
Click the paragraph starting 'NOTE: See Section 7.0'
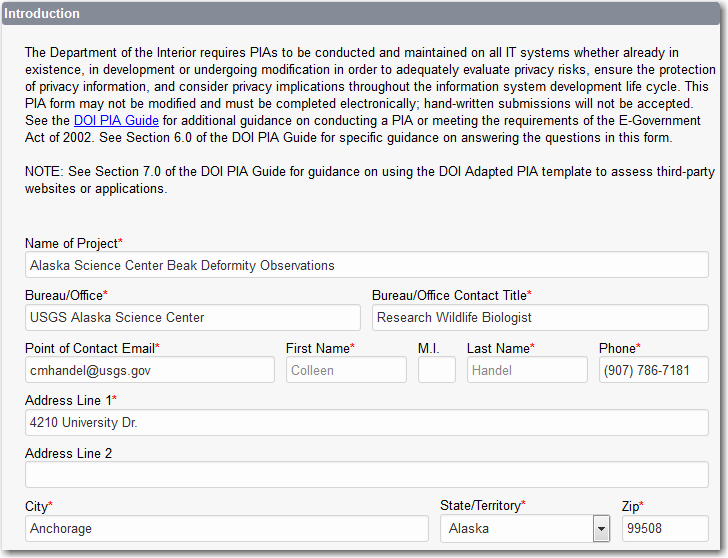[x=370, y=180]
